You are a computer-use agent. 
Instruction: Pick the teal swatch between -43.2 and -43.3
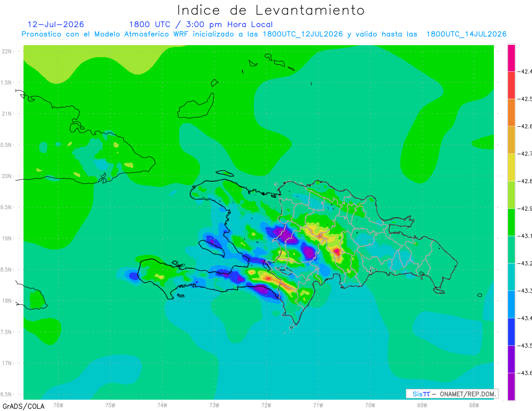pos(511,277)
